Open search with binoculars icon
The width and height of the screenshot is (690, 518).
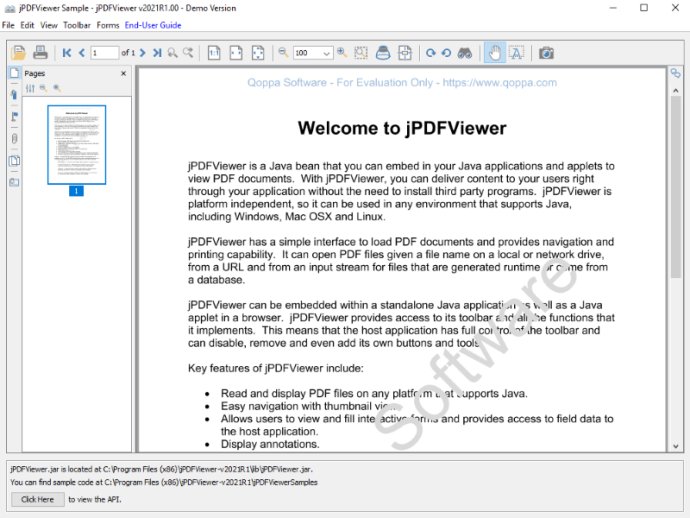pyautogui.click(x=465, y=53)
